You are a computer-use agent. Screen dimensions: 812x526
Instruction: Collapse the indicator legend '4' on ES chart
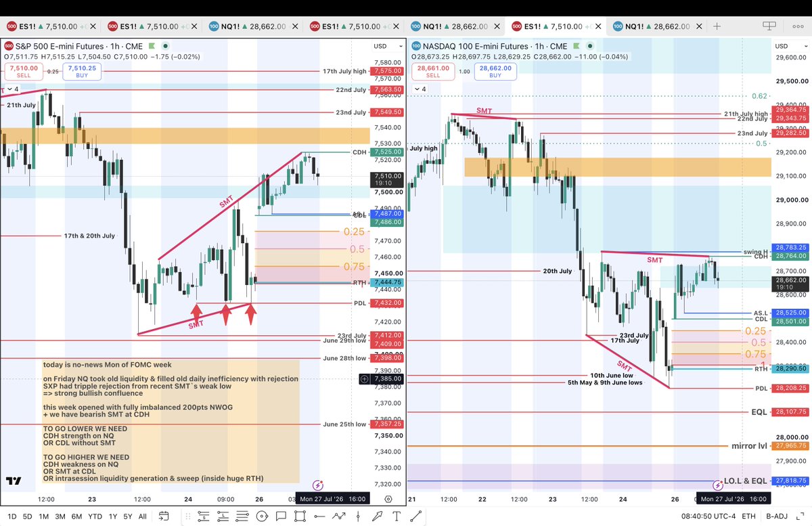click(x=14, y=89)
